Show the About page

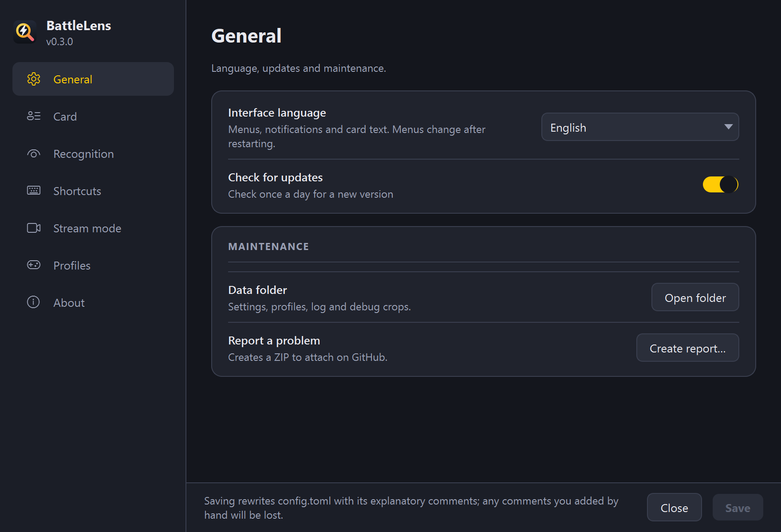click(93, 302)
